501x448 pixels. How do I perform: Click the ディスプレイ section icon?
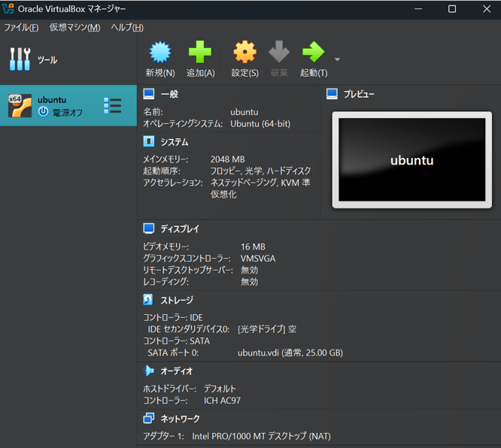(149, 229)
